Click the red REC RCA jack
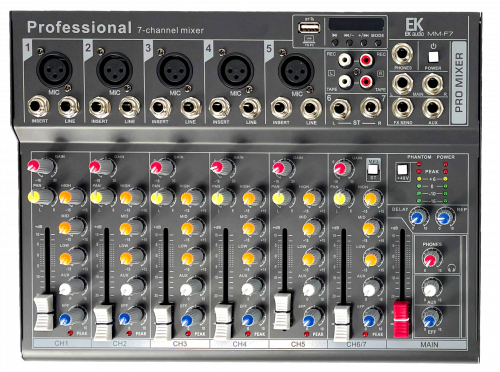This screenshot has height=372, width=500. coord(366,60)
